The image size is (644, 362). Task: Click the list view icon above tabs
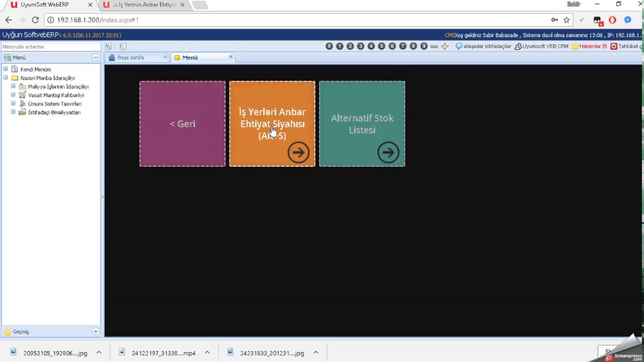[122, 46]
